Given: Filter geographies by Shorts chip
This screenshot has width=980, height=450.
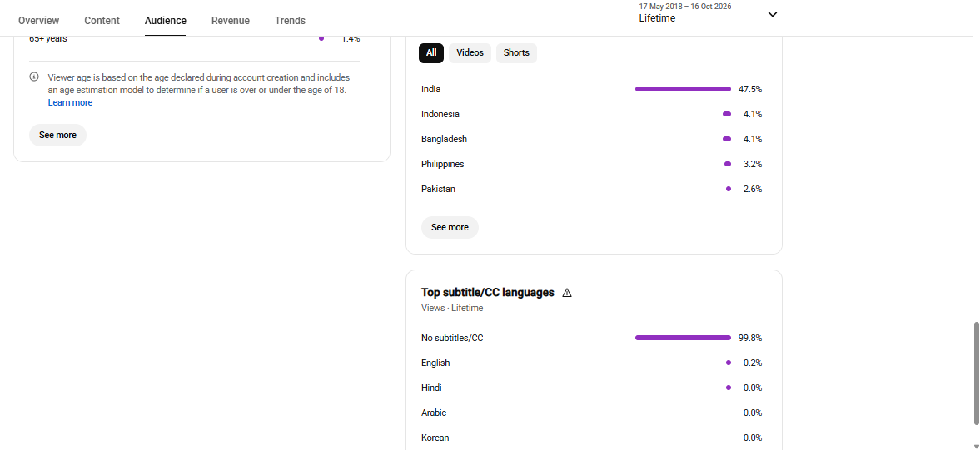Looking at the screenshot, I should 516,53.
